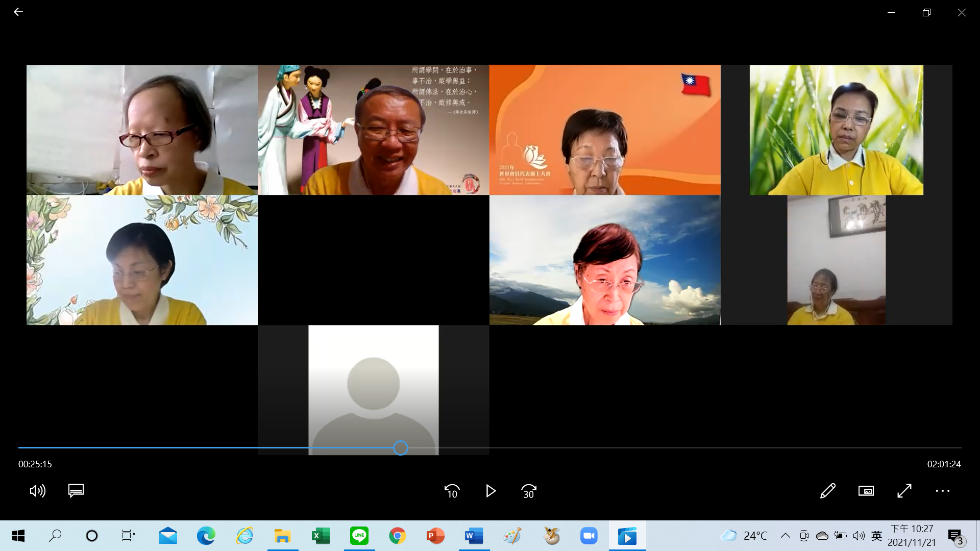Switch to mini view mode
This screenshot has width=980, height=551.
[x=866, y=491]
